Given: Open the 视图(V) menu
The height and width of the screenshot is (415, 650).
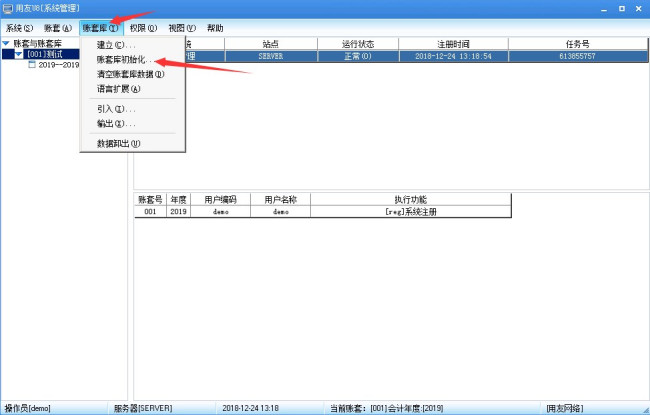Looking at the screenshot, I should click(182, 28).
